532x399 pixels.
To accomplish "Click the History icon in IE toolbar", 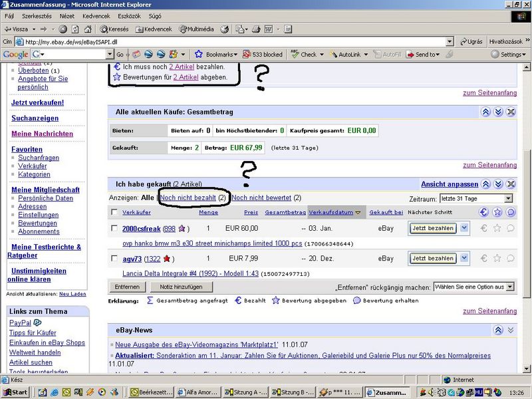I will coord(224,29).
